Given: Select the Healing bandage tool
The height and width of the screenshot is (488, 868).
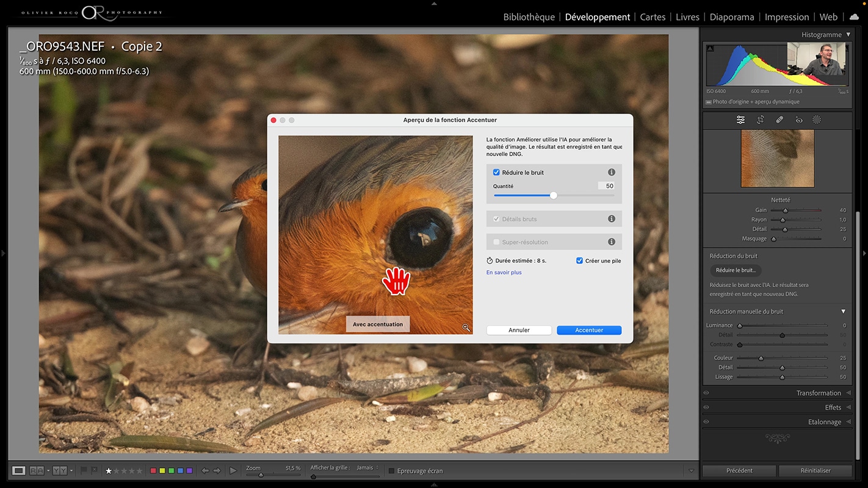Looking at the screenshot, I should point(779,120).
